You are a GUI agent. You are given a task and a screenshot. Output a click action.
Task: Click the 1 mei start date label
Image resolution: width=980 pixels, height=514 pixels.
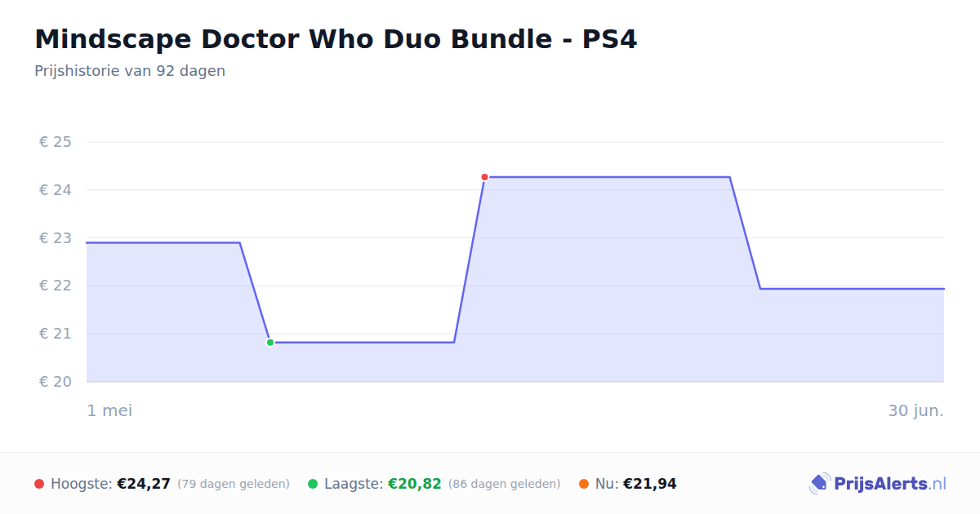click(110, 410)
